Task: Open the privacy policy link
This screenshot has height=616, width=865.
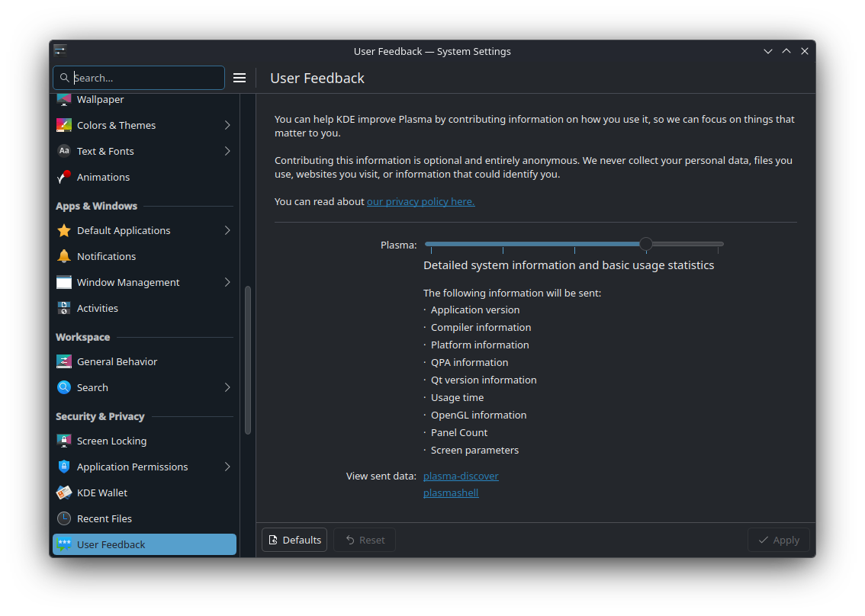Action: [x=420, y=201]
